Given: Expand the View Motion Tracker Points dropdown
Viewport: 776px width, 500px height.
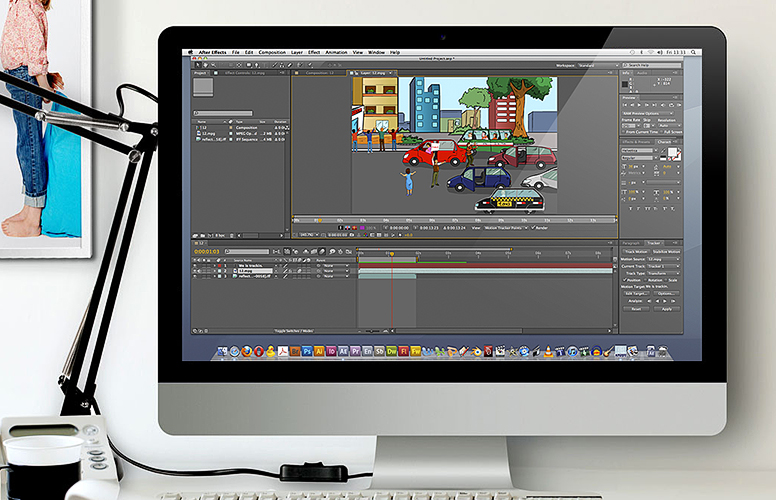Looking at the screenshot, I should coord(506,227).
